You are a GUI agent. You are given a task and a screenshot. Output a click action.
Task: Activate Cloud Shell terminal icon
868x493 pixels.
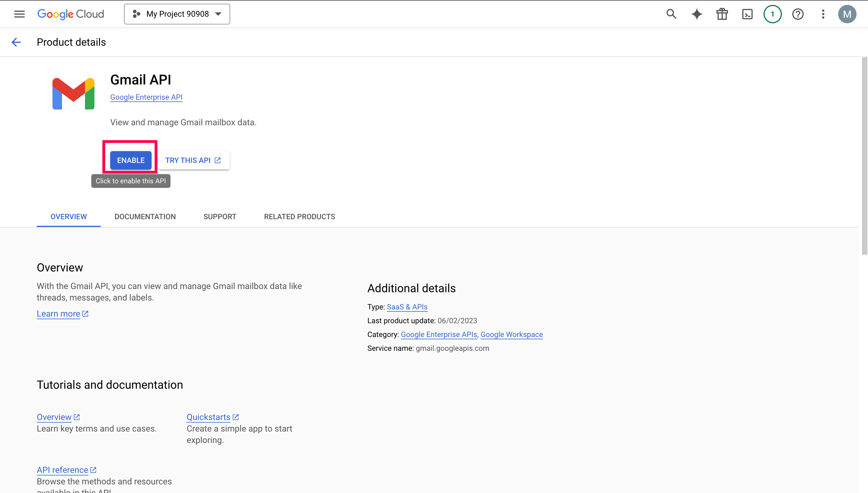click(x=747, y=14)
